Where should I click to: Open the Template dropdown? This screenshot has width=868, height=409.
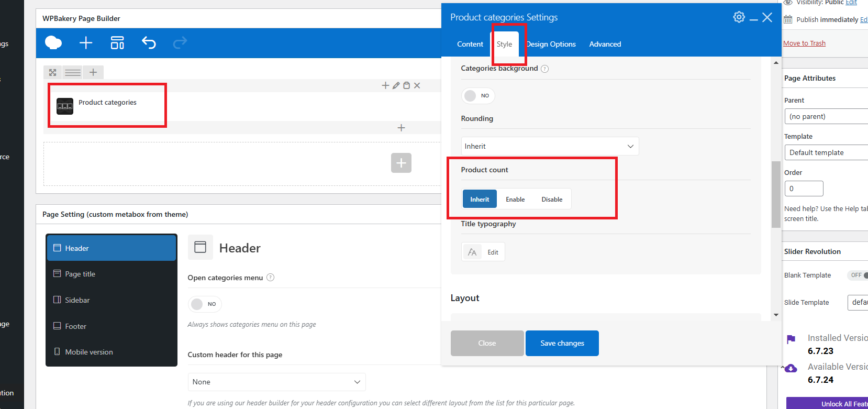[826, 152]
